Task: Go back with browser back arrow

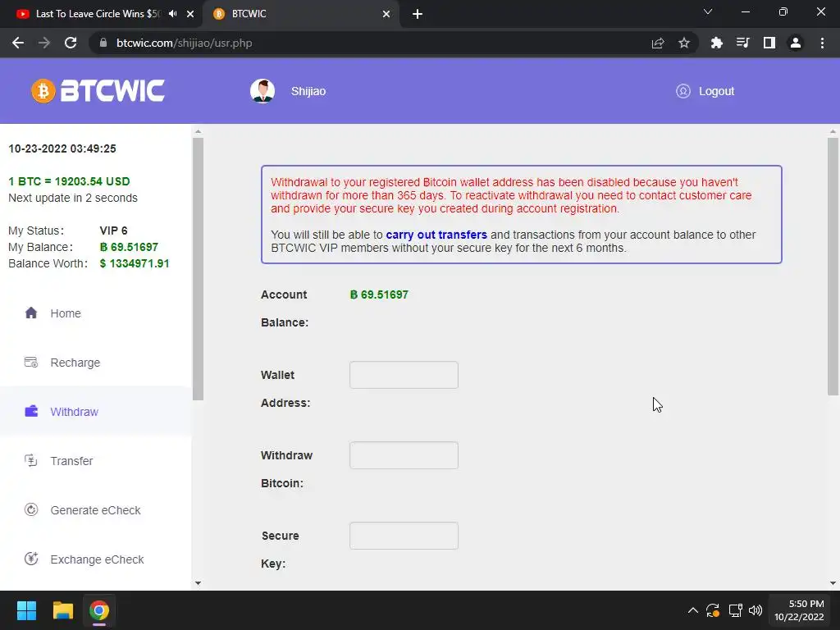Action: (18, 43)
